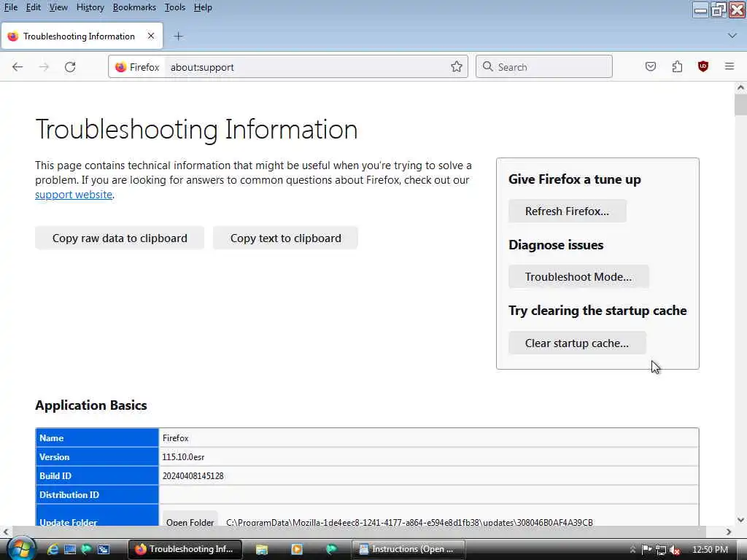Switch to the Instructions window in the taskbar

click(x=409, y=549)
